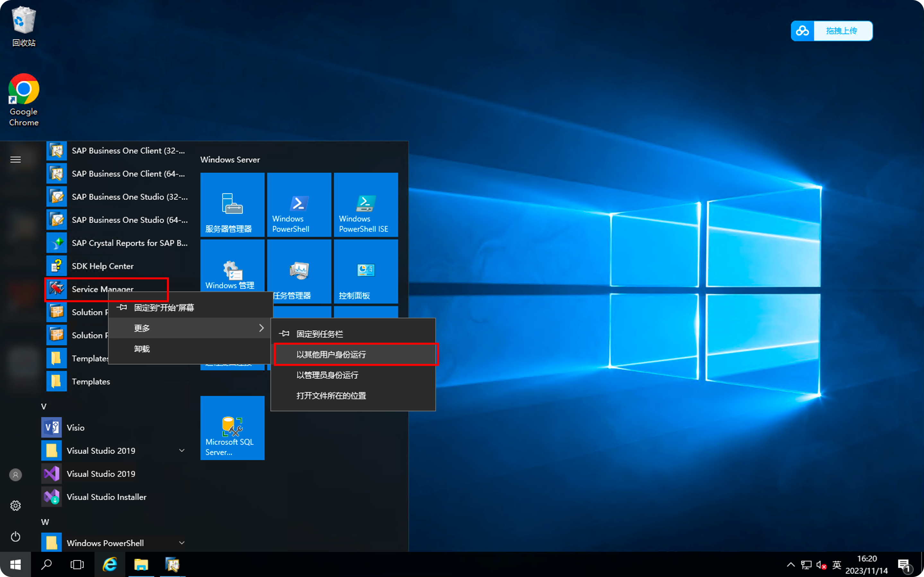Screen dimensions: 924x577
Task: Open clock showing 16:20 2023/11/14
Action: (x=866, y=564)
